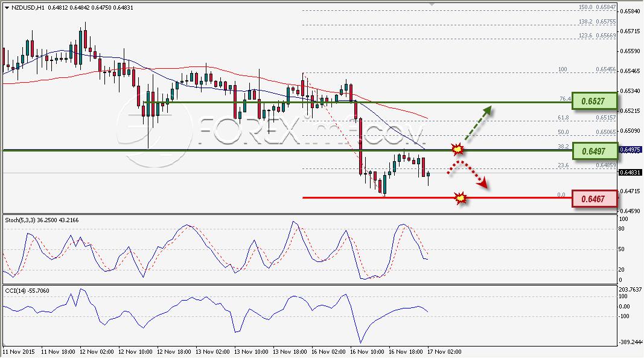Viewport: 644px width, 358px height.
Task: Select the current price tag 0.64831
Action: [630, 173]
